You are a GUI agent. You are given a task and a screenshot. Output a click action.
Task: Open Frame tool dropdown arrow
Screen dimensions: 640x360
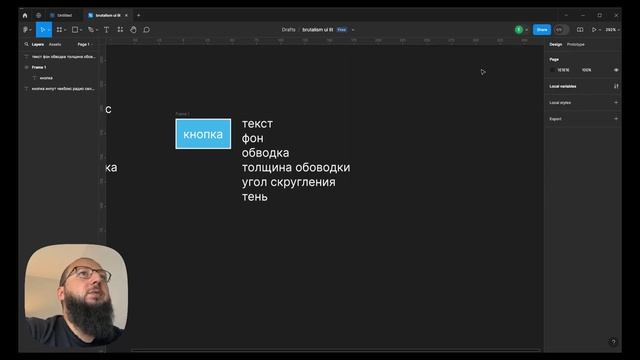(x=65, y=30)
